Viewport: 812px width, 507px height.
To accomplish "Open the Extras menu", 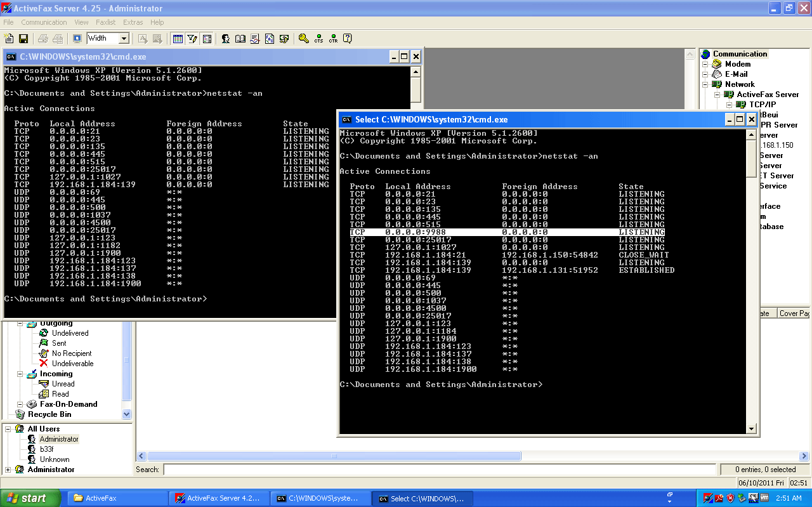I will [x=133, y=22].
